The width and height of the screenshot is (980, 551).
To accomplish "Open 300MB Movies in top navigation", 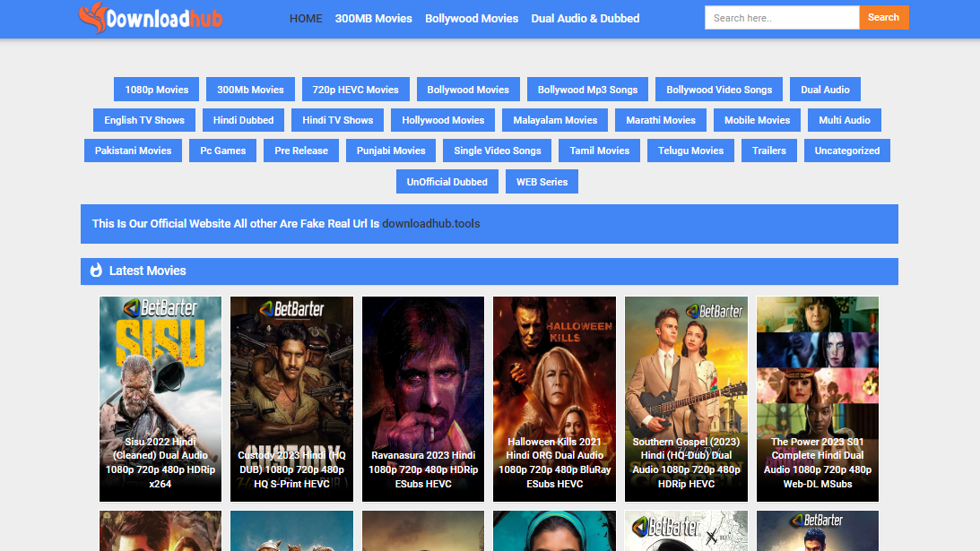I will (x=373, y=19).
